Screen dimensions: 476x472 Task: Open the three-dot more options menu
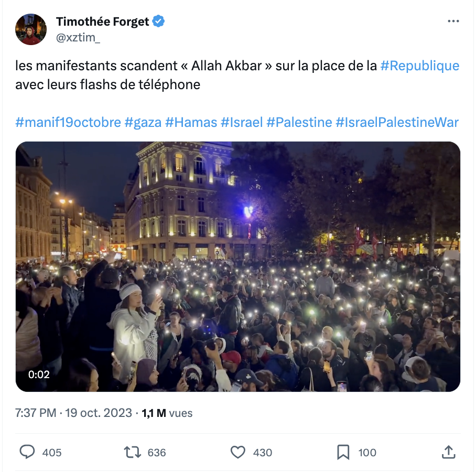(453, 21)
